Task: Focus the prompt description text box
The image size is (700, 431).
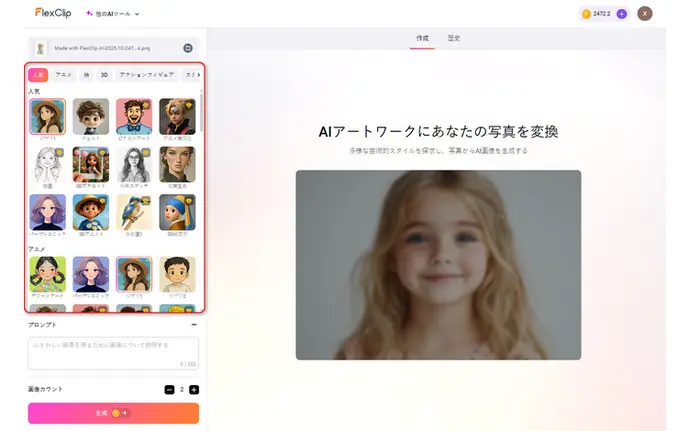Action: click(113, 353)
